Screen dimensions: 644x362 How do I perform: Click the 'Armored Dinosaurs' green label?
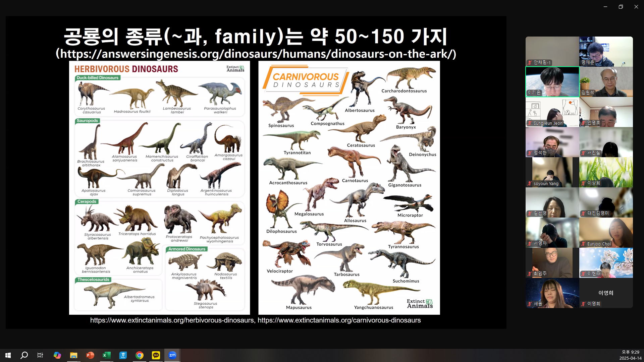[187, 249]
